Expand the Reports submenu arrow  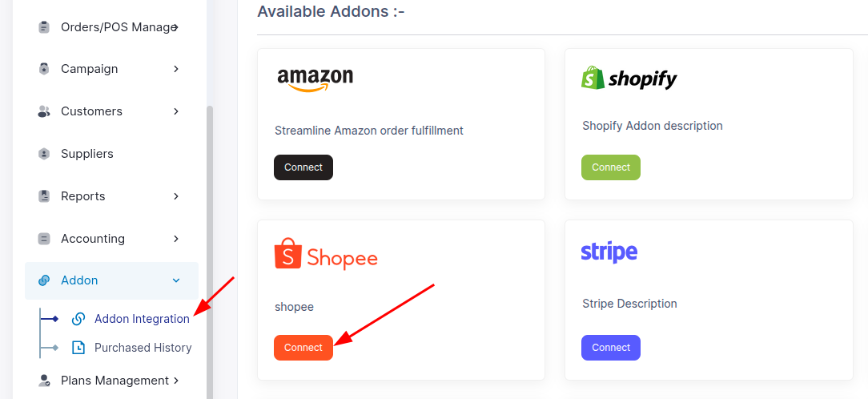(x=176, y=196)
